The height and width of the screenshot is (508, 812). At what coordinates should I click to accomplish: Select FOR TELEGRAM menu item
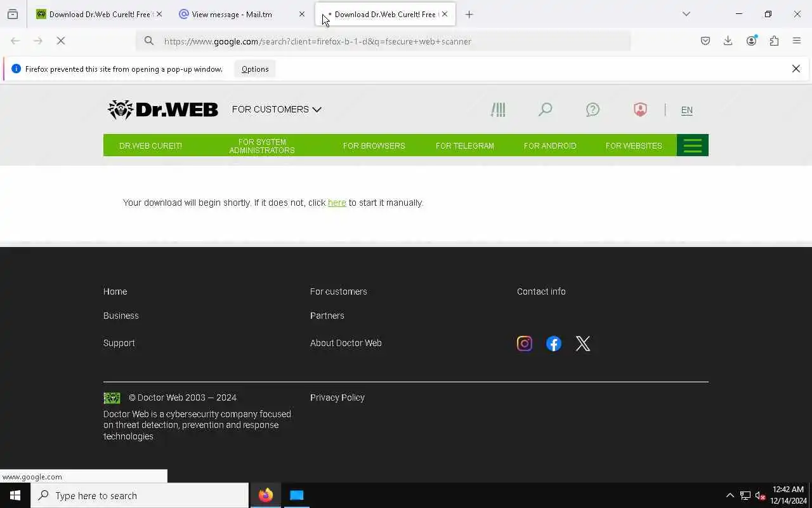[464, 145]
